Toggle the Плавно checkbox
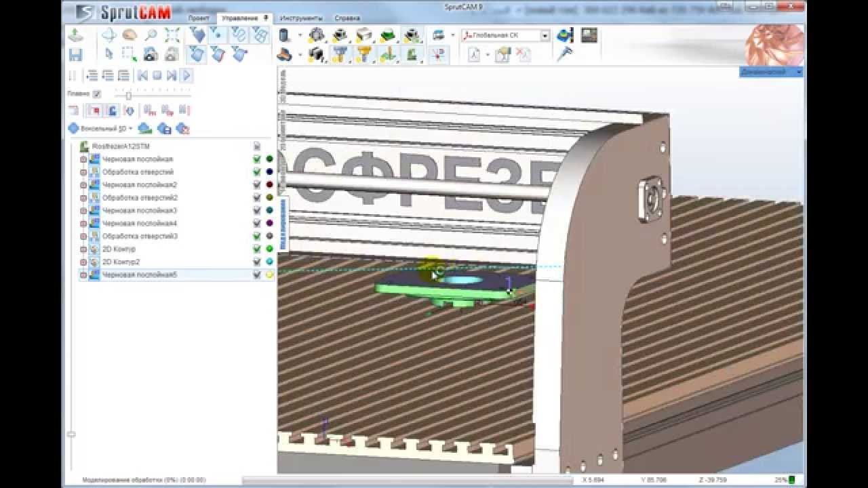The height and width of the screenshot is (488, 868). coord(97,94)
